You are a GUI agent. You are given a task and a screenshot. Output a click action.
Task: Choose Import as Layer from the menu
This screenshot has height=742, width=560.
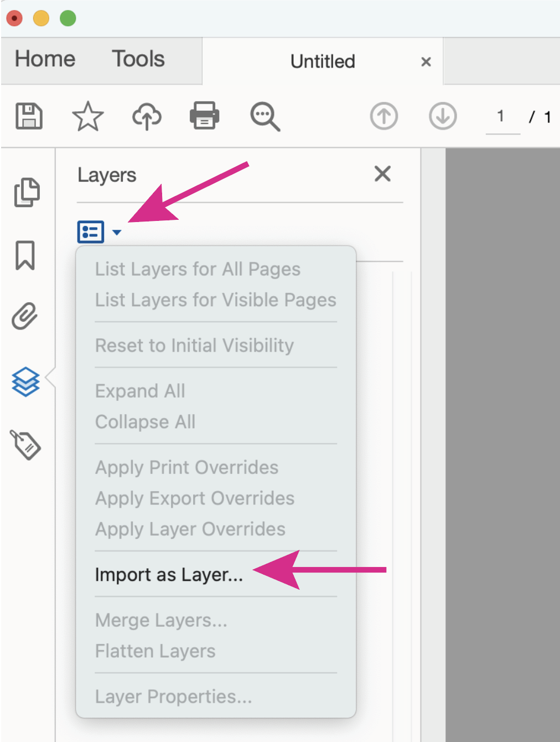(169, 574)
